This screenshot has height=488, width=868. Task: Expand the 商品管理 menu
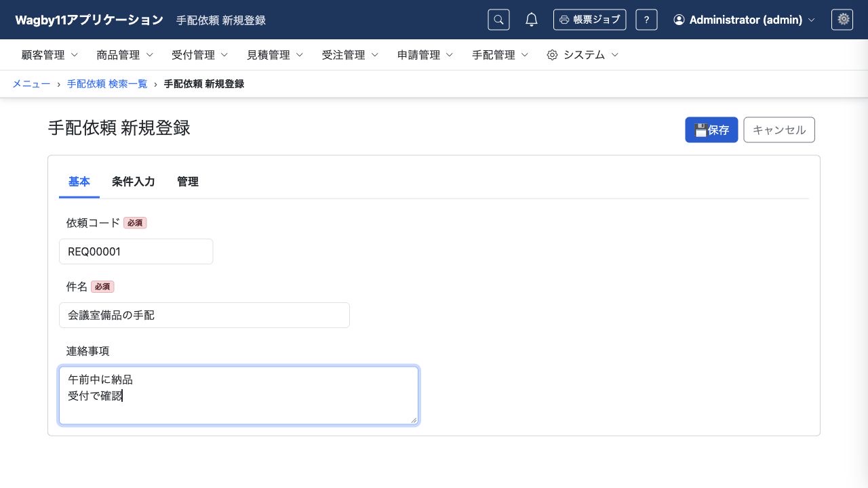point(125,55)
